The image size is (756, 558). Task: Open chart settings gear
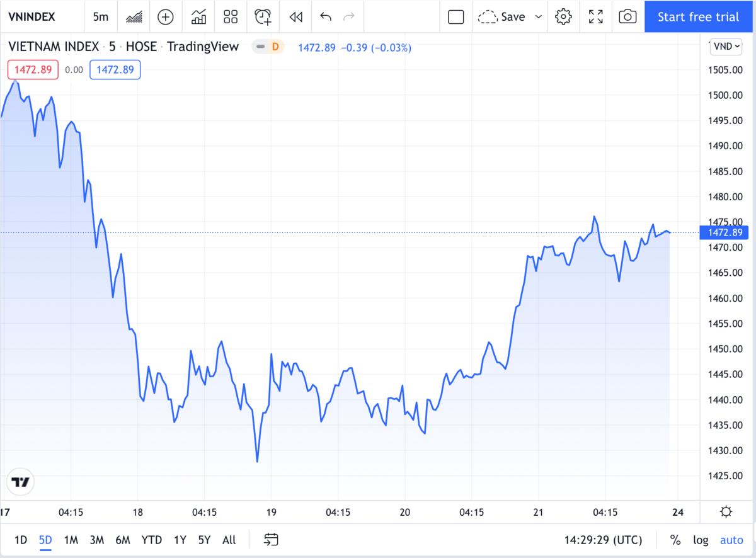(x=563, y=17)
